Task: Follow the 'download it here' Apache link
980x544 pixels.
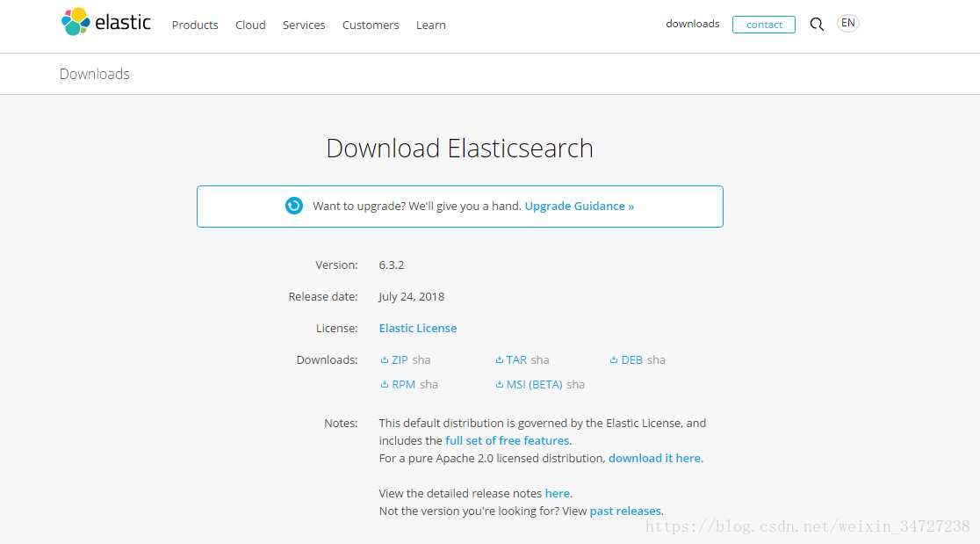Action: point(654,459)
